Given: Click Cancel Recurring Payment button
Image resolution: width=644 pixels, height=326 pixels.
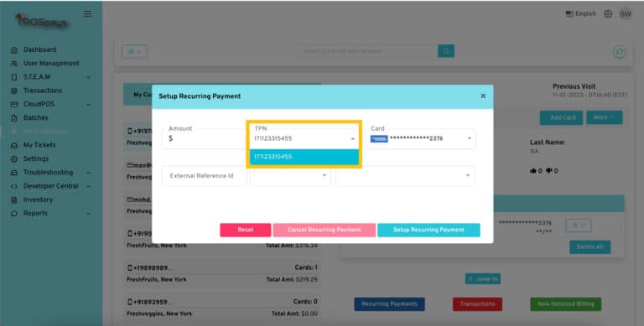Looking at the screenshot, I should (x=324, y=230).
